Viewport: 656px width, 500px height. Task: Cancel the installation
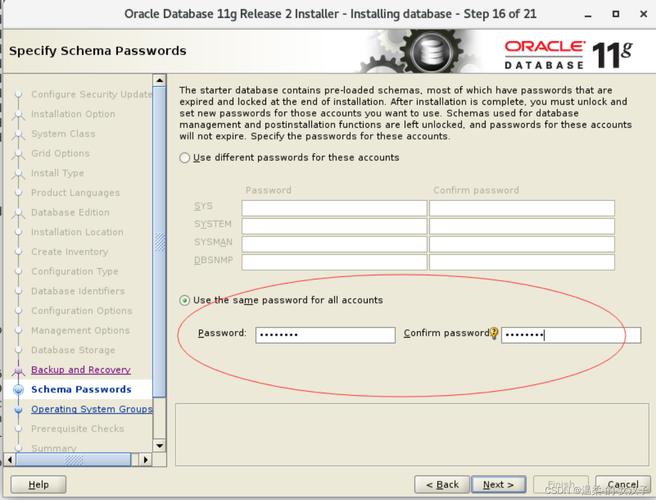(623, 485)
